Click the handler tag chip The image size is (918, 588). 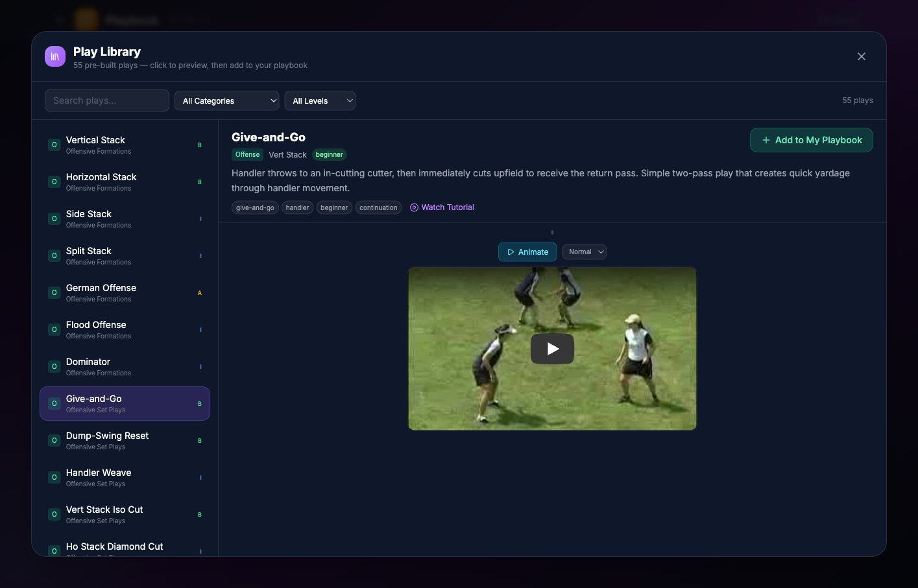coord(297,207)
